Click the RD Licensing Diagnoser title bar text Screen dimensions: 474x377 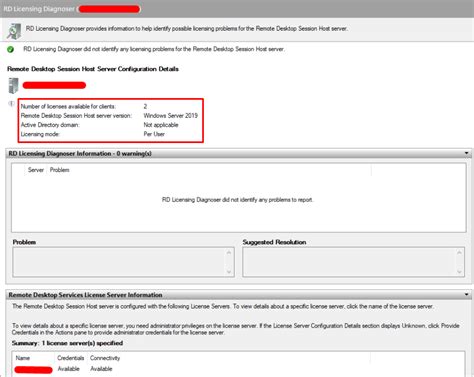point(39,9)
